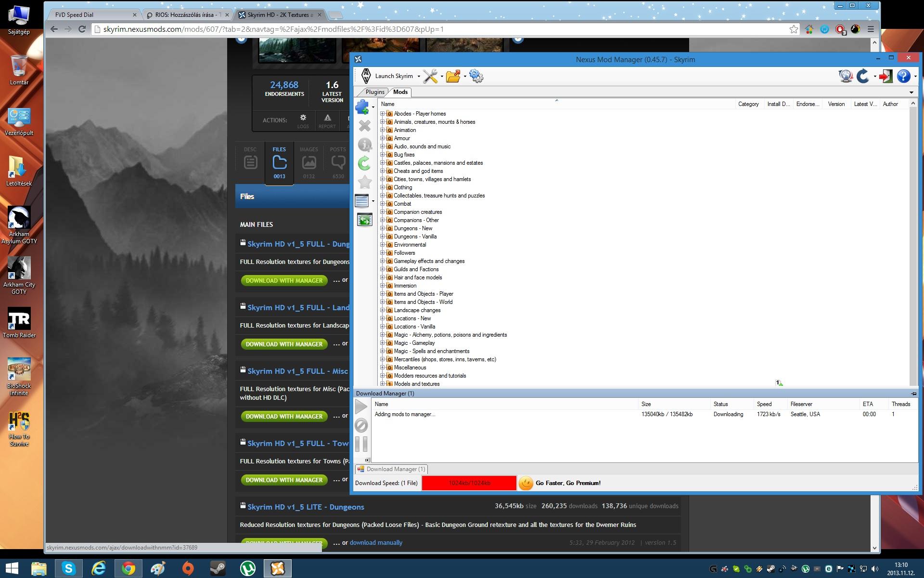
Task: Switch to the Plugins tab
Action: 374,92
